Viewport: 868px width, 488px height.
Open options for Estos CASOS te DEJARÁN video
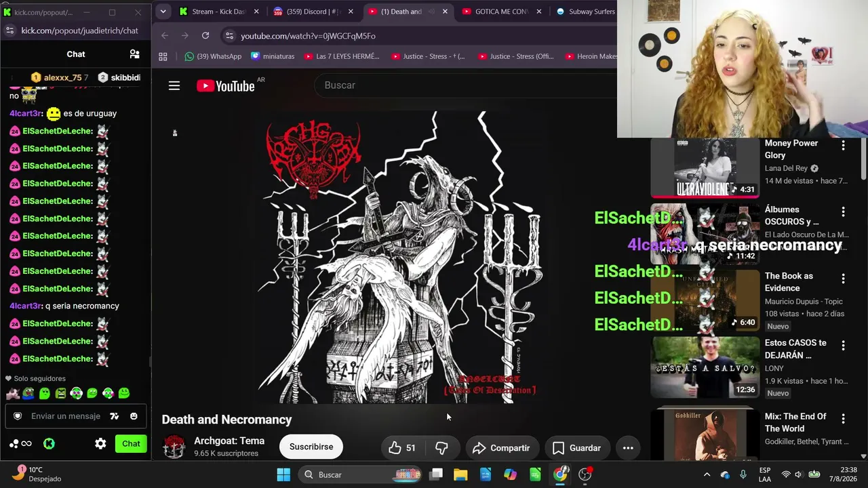click(844, 345)
